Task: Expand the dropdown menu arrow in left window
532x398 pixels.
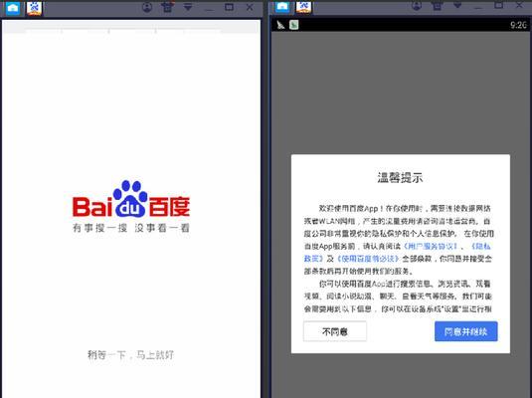Action: pos(188,7)
